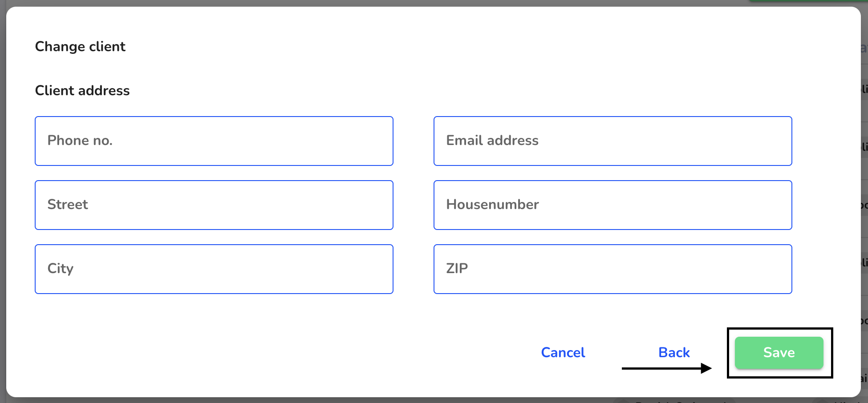The image size is (868, 403).
Task: Click the ZIP placeholder text
Action: (x=457, y=269)
